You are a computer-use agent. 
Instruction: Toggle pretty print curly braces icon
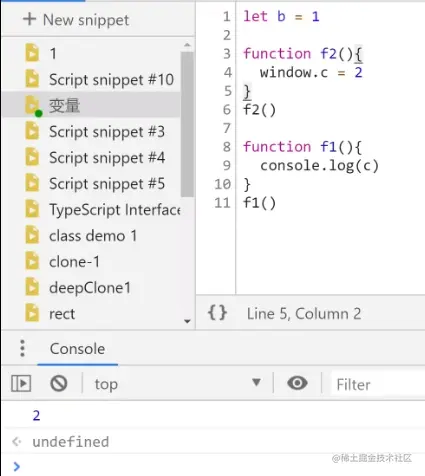pos(217,313)
